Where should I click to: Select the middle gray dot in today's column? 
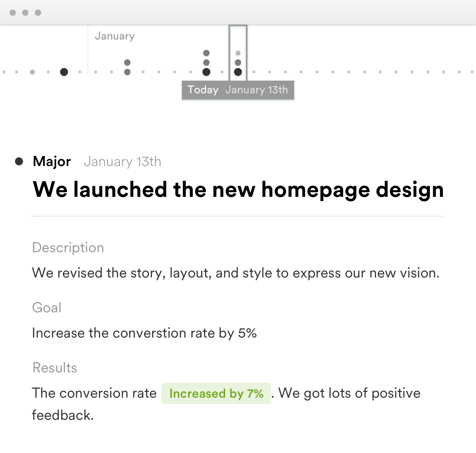(238, 62)
